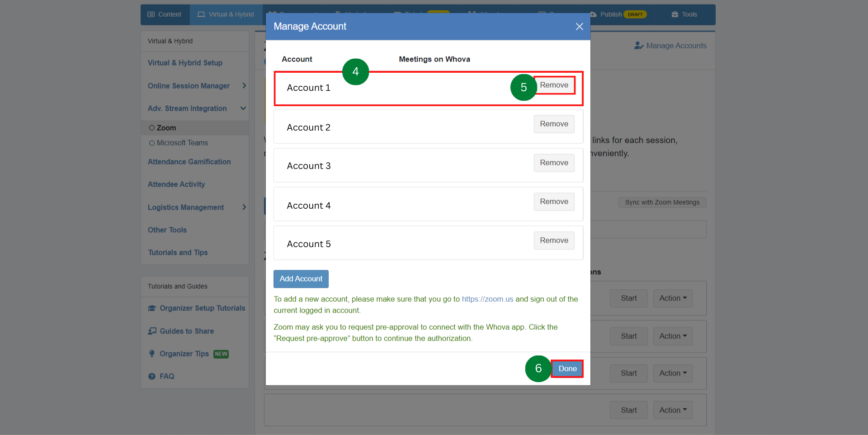The height and width of the screenshot is (435, 868).
Task: Click the Content tab icon
Action: (151, 14)
